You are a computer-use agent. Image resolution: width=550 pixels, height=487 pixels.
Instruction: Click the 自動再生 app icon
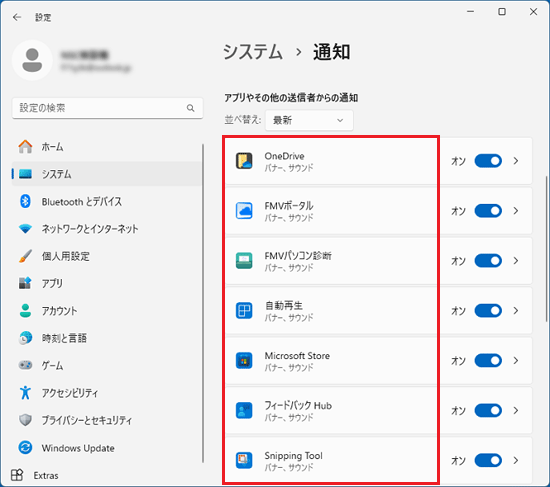click(244, 311)
